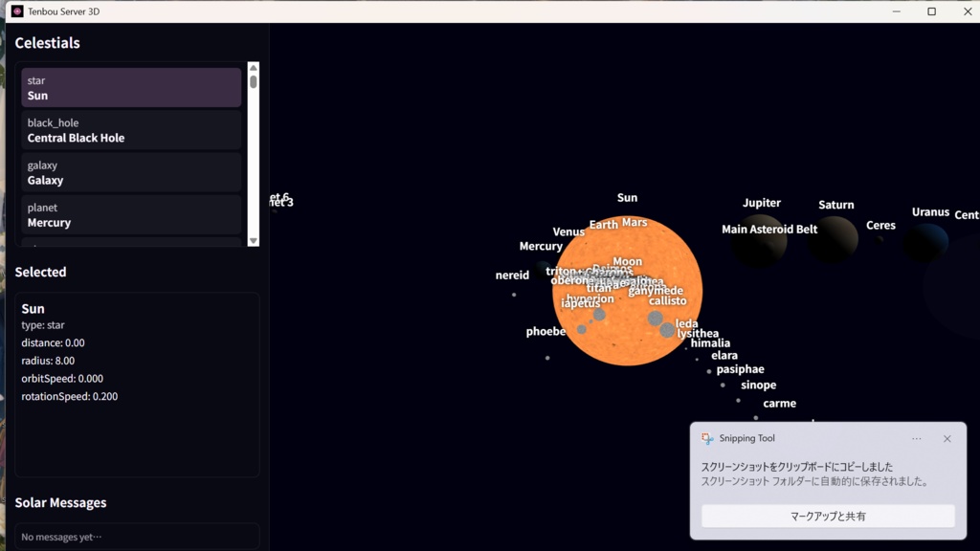Click the No messages yet field
This screenshot has width=980, height=551.
click(x=135, y=537)
